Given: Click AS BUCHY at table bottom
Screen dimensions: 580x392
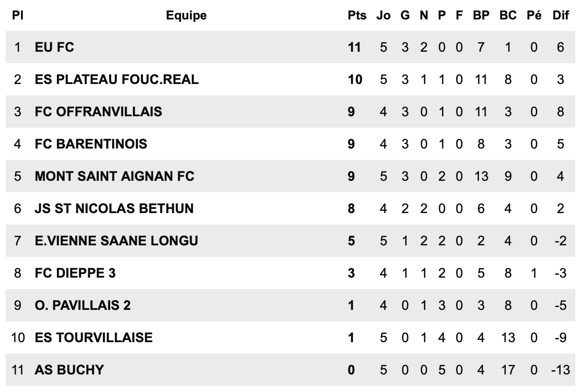Looking at the screenshot, I should (69, 370).
